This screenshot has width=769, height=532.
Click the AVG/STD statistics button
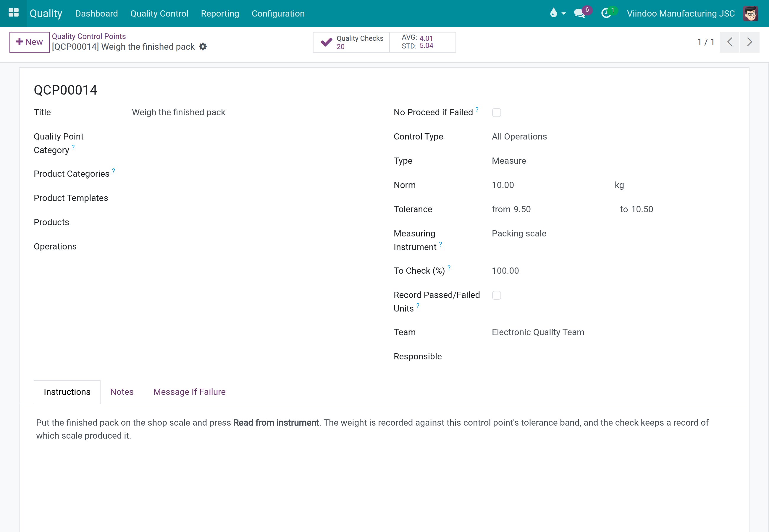pyautogui.click(x=423, y=42)
